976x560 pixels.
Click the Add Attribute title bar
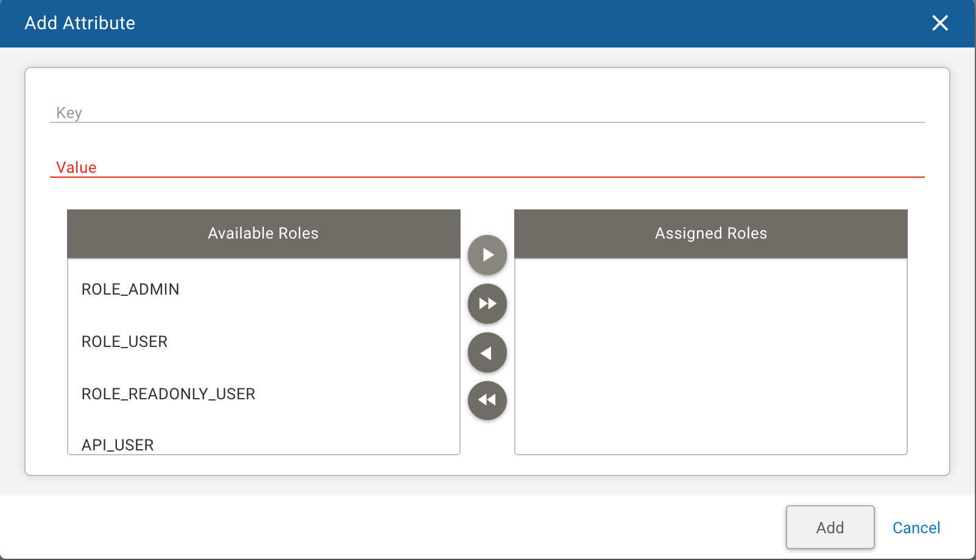tap(80, 23)
